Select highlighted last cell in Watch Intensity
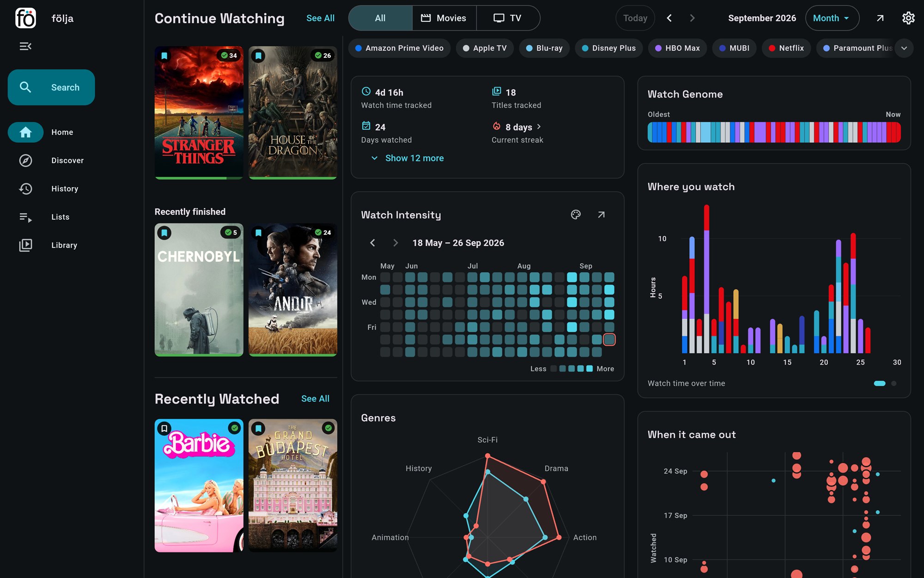 609,339
